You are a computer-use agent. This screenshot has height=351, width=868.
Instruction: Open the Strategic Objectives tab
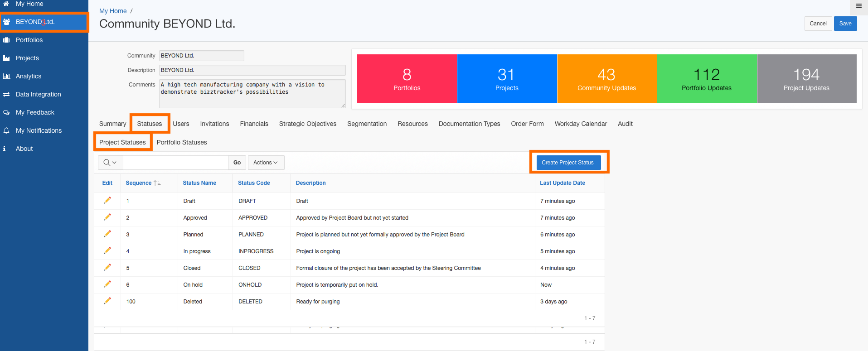click(x=308, y=124)
